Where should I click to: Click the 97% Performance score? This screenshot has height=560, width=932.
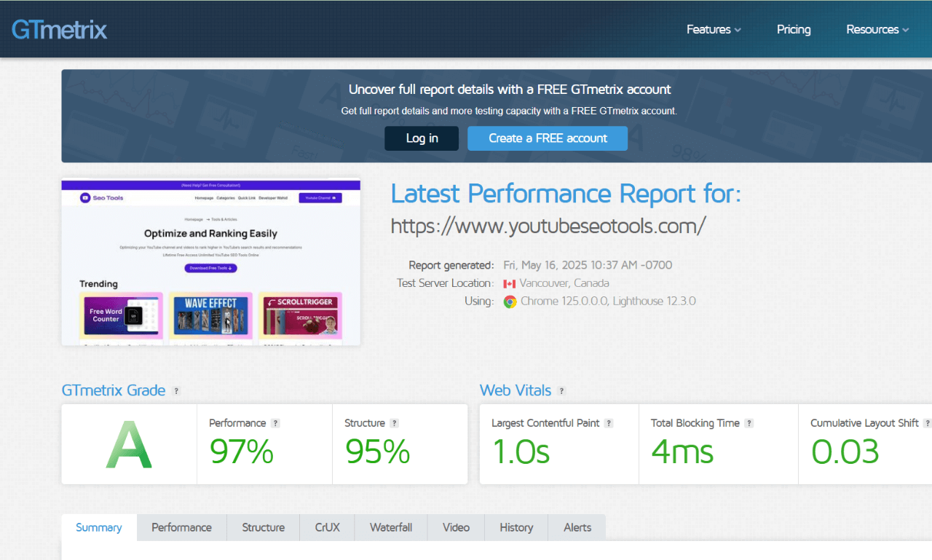click(242, 451)
